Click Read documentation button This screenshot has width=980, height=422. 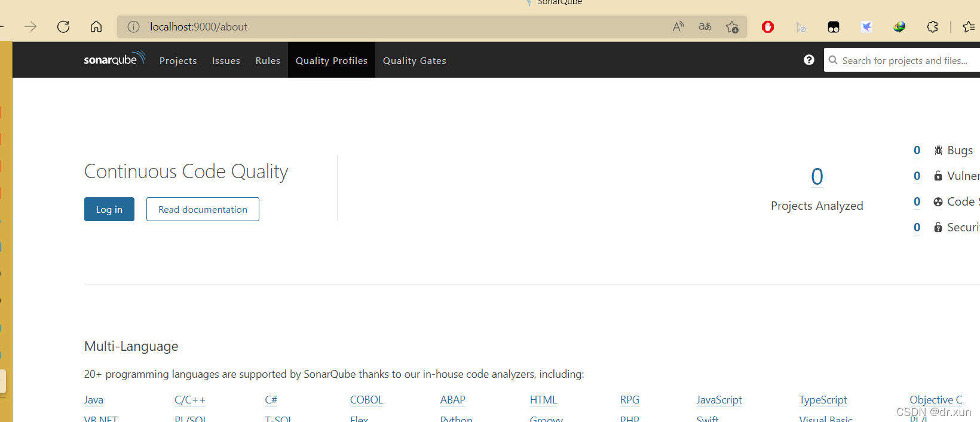point(203,209)
